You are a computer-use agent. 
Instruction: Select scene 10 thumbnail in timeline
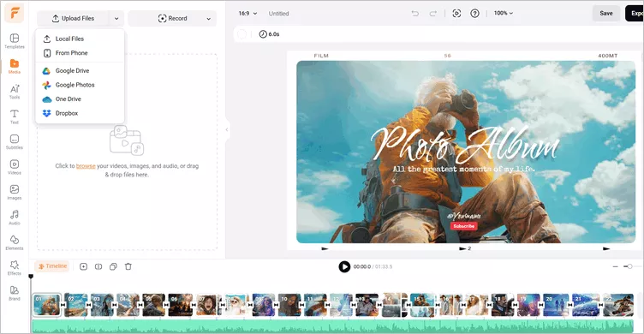[x=289, y=305]
